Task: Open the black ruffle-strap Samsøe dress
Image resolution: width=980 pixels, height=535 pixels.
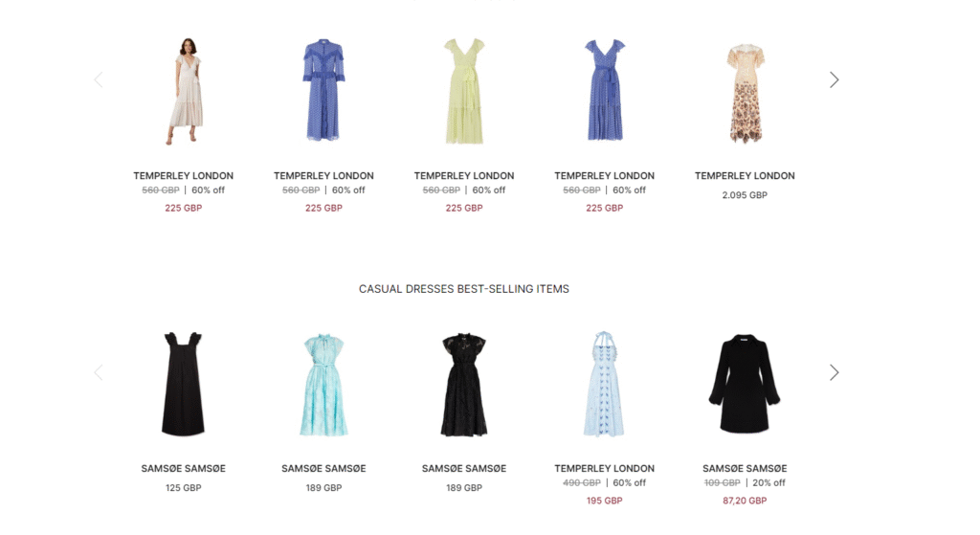Action: 183,384
